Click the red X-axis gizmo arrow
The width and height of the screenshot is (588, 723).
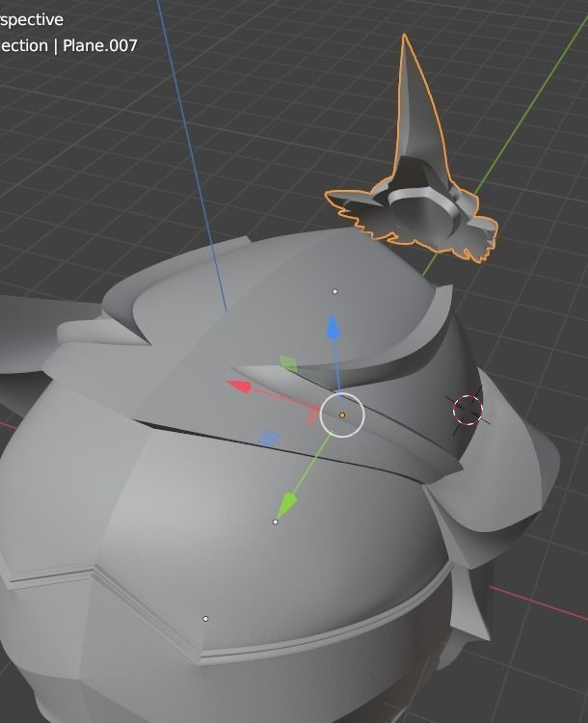(x=239, y=386)
